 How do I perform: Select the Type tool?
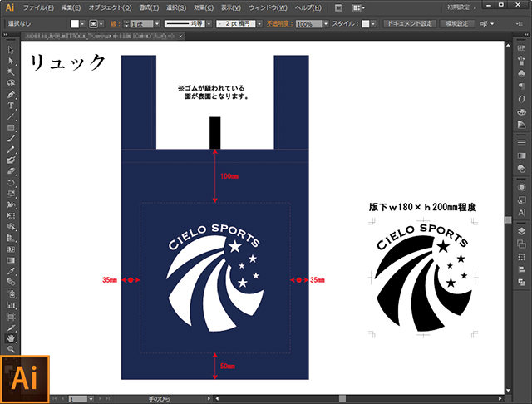pyautogui.click(x=11, y=106)
